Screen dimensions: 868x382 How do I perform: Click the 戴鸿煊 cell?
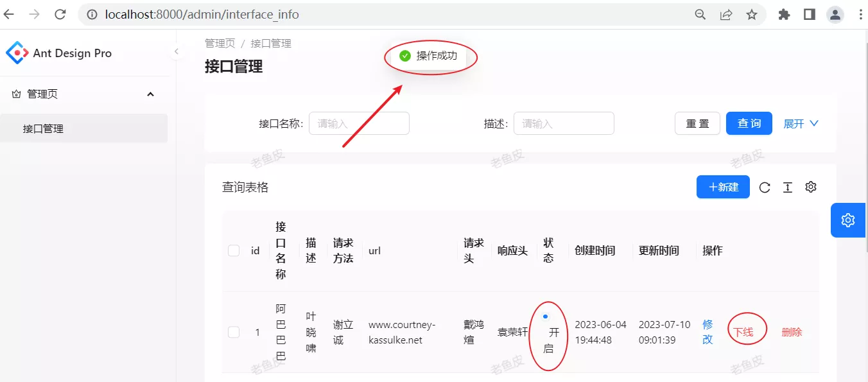coord(474,332)
